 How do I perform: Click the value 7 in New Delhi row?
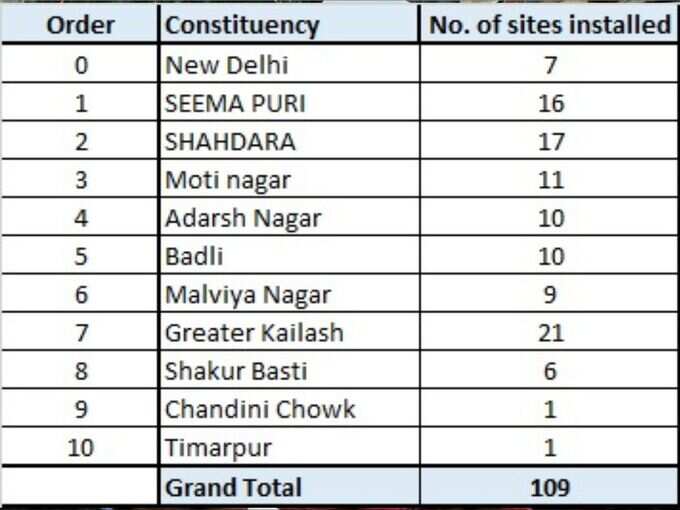point(549,65)
